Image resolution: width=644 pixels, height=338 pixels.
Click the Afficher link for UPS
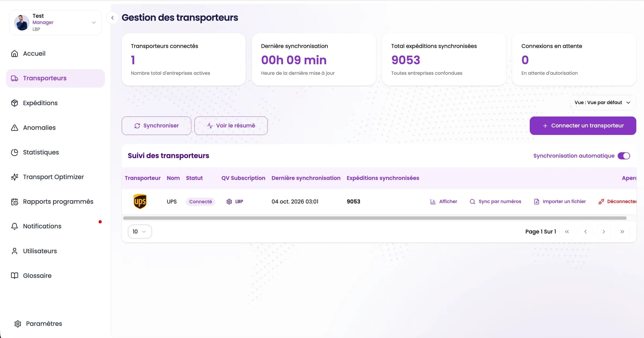coord(444,202)
